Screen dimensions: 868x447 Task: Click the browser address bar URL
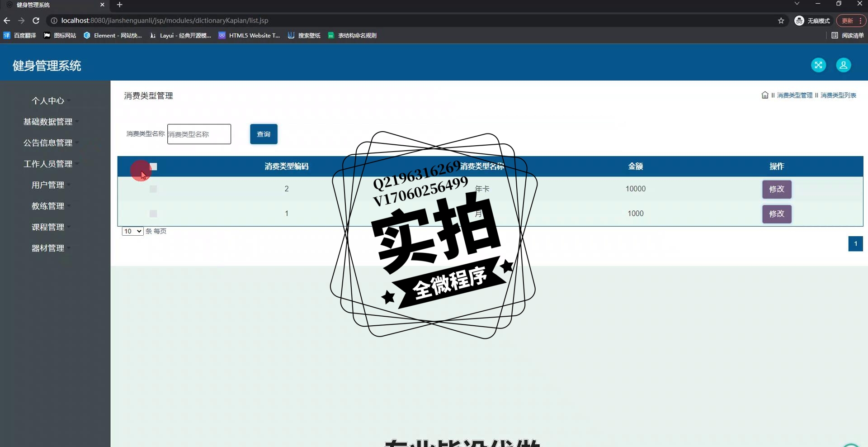point(165,20)
